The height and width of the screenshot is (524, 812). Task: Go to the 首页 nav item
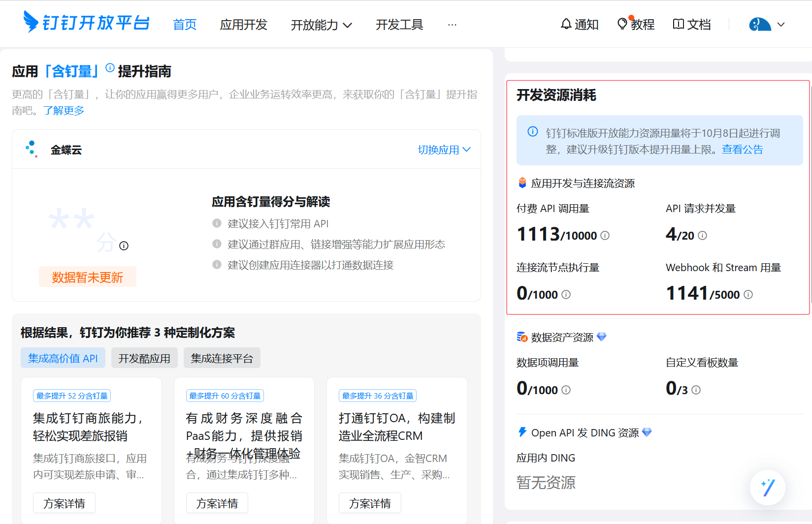click(x=185, y=25)
